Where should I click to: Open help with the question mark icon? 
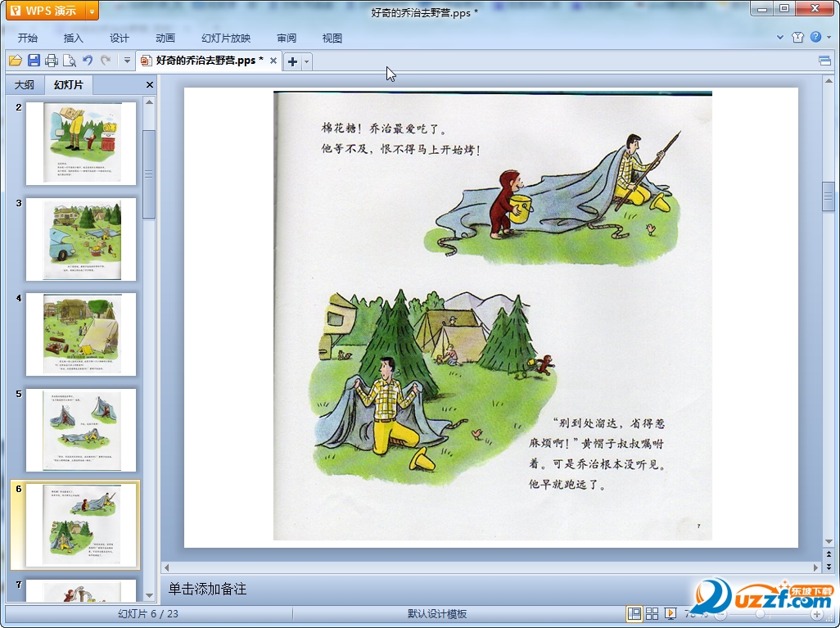[816, 37]
